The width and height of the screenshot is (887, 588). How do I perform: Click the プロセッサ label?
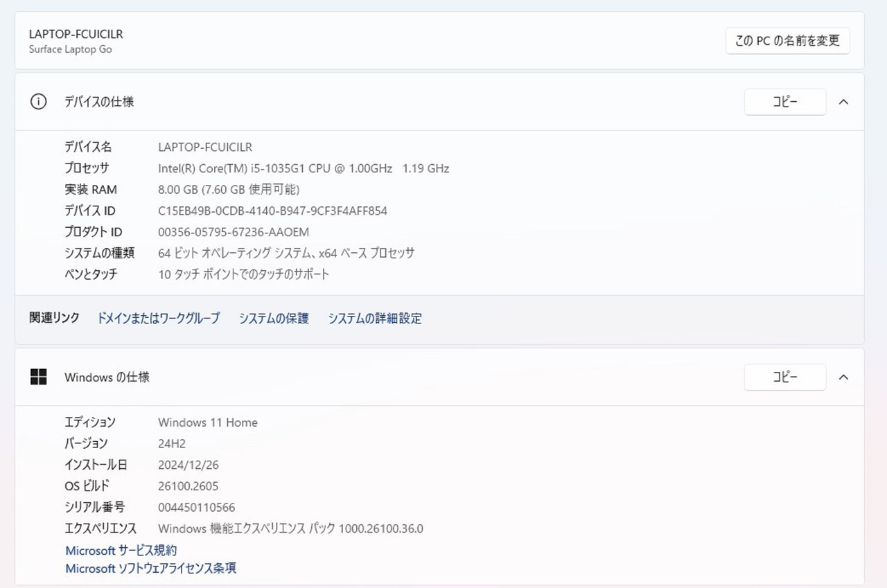pos(87,168)
